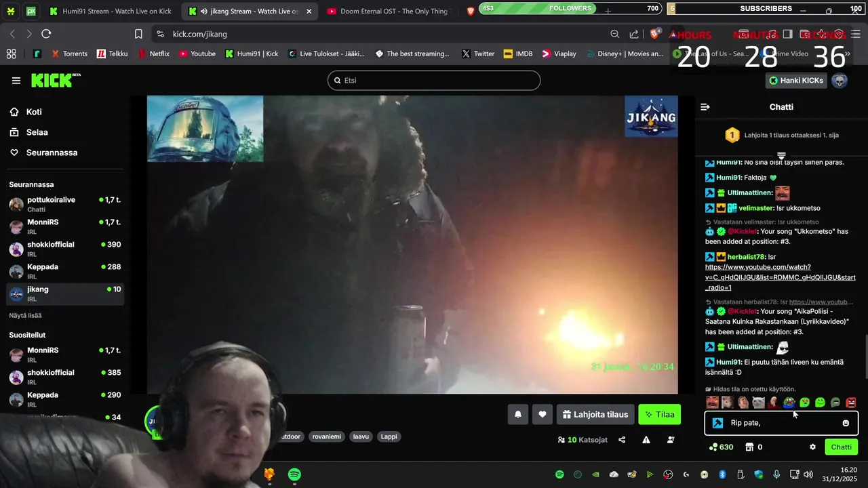
Task: Expand Näytä lisää in followed list
Action: (25, 315)
